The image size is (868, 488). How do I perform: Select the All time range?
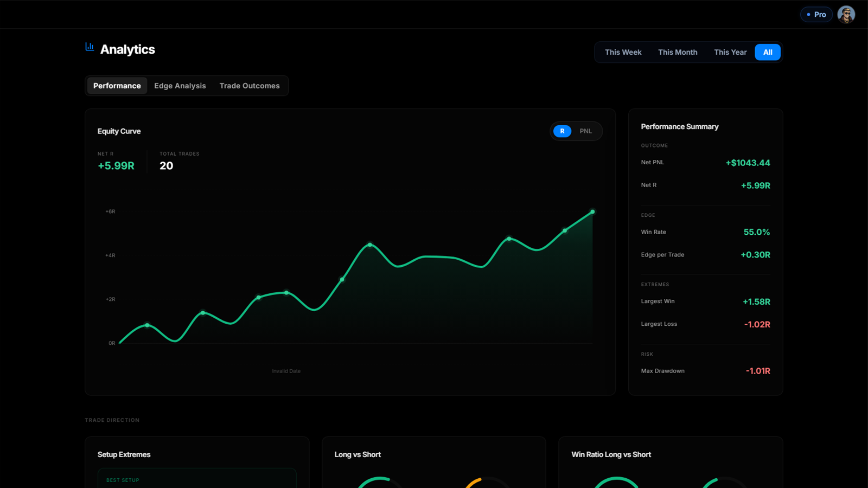(x=768, y=52)
